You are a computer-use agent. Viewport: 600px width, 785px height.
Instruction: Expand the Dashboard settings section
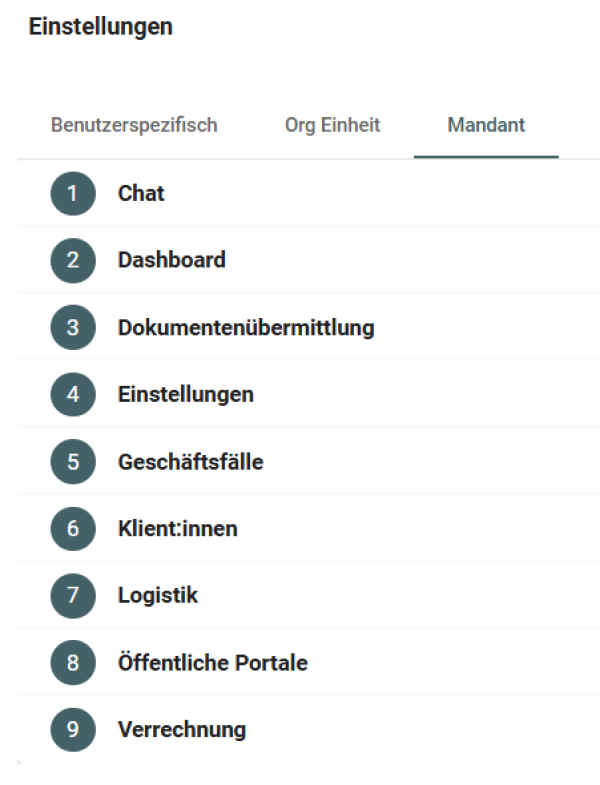point(171,260)
